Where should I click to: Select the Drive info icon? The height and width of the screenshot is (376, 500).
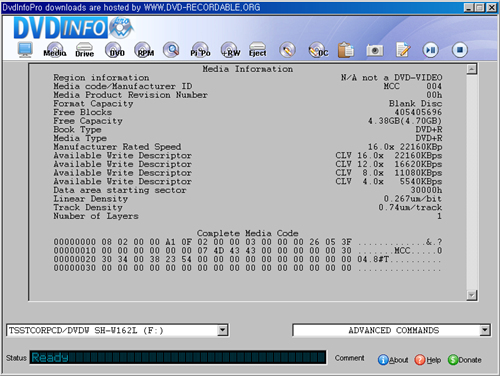[x=84, y=50]
